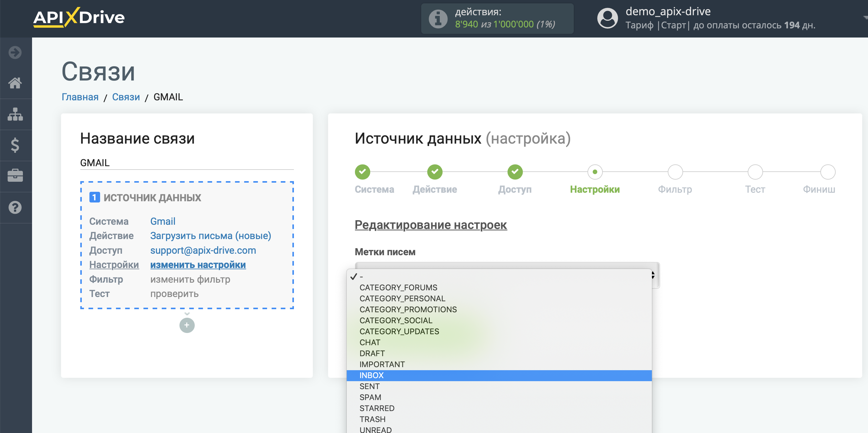
Task: Click ИСТОЧНИК ДАННЫХ block title
Action: pyautogui.click(x=152, y=198)
